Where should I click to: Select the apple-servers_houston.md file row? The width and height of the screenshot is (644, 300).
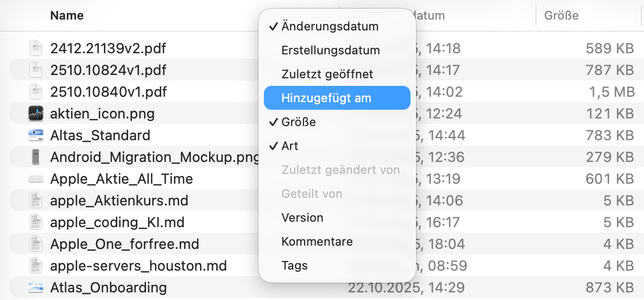(138, 266)
